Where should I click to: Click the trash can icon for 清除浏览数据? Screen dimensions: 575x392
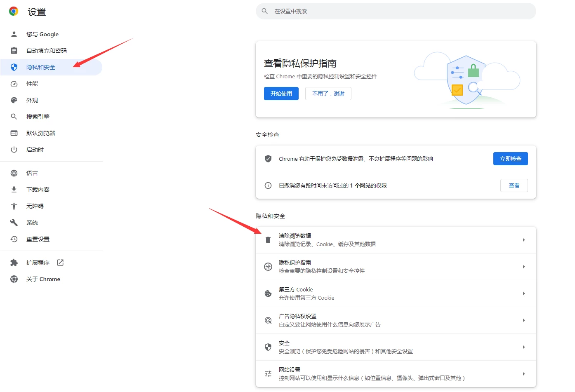point(268,240)
